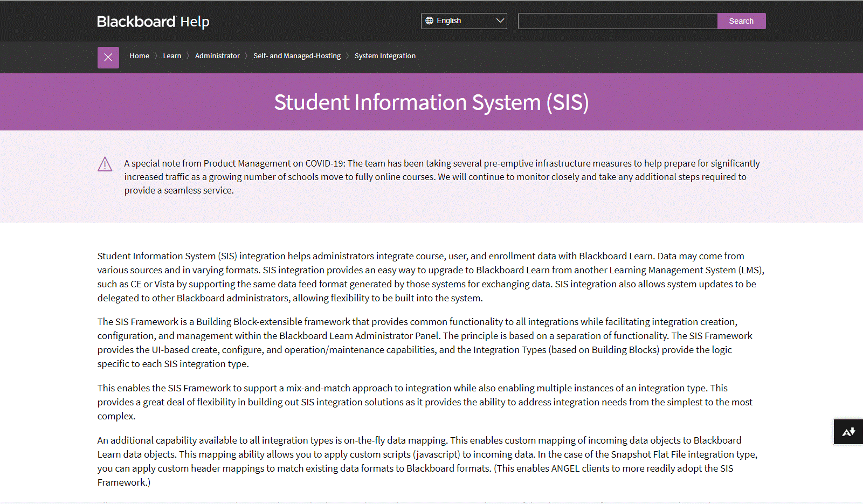The height and width of the screenshot is (504, 863).
Task: Open the Learn breadcrumb link
Action: coord(172,56)
